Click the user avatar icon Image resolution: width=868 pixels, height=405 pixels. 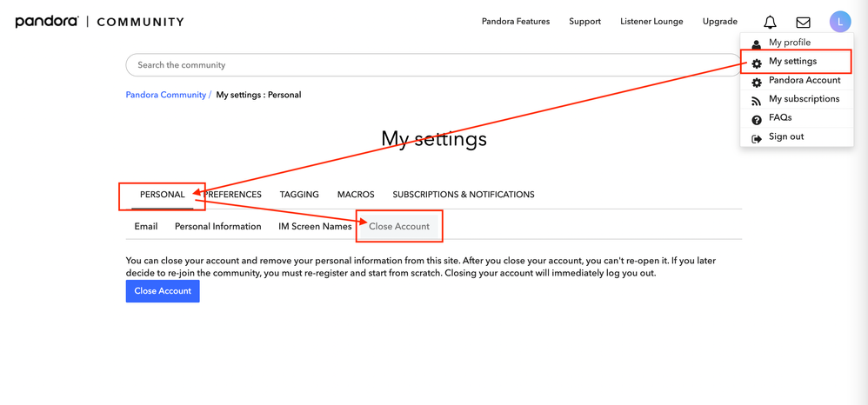tap(839, 22)
